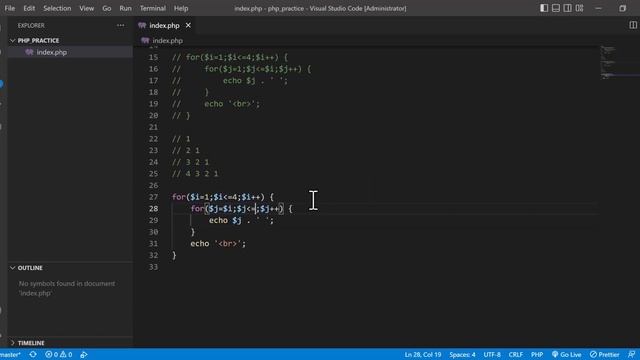The width and height of the screenshot is (640, 360).
Task: Open the Terminal menu
Action: [x=153, y=8]
